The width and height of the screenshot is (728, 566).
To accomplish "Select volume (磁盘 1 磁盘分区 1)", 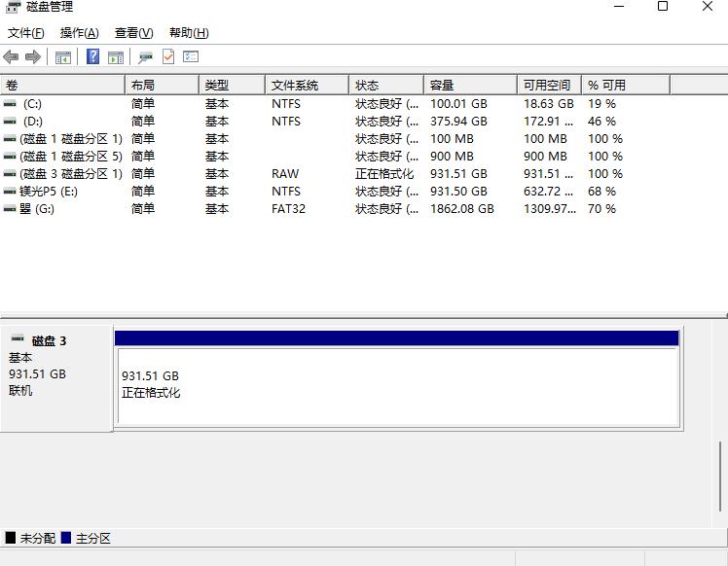I will pyautogui.click(x=71, y=139).
